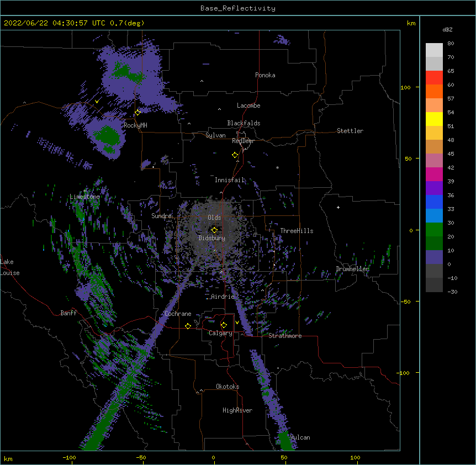Image resolution: width=476 pixels, height=465 pixels.
Task: Click the Blackfalds town label
Action: pos(244,123)
